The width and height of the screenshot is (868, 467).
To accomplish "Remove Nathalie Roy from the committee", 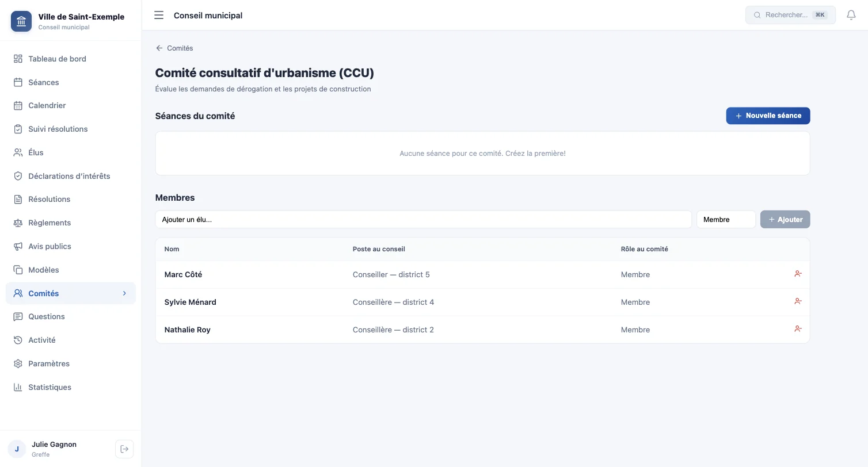I will (x=798, y=329).
